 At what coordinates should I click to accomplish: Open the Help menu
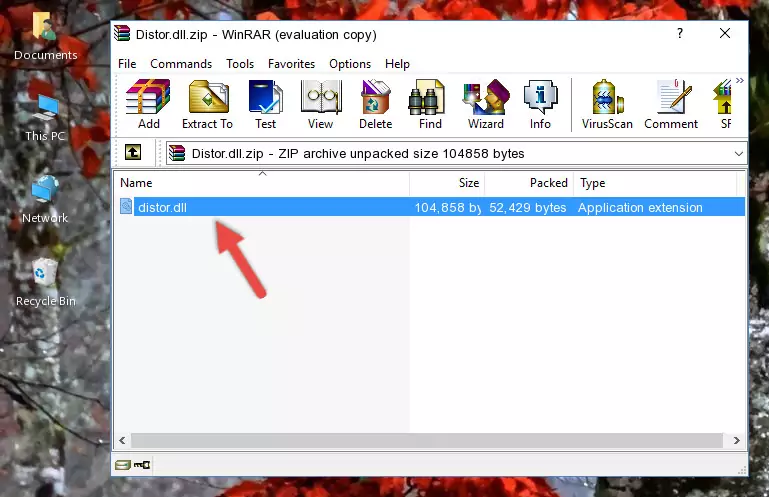click(x=397, y=64)
